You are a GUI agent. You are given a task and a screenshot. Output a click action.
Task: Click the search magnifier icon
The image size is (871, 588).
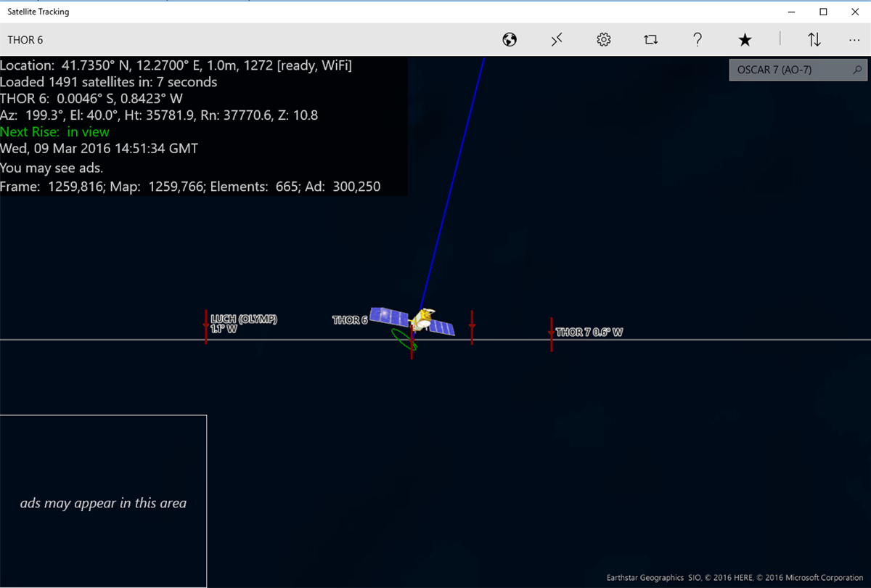point(857,70)
